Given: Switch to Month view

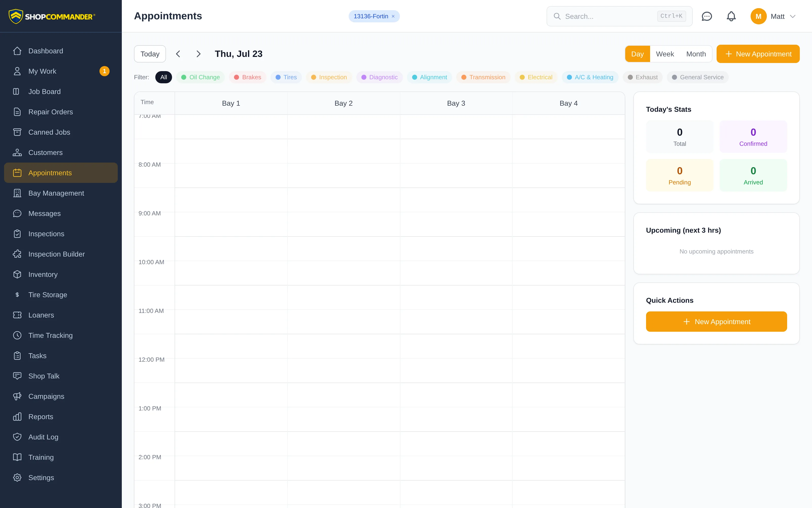Looking at the screenshot, I should 696,54.
